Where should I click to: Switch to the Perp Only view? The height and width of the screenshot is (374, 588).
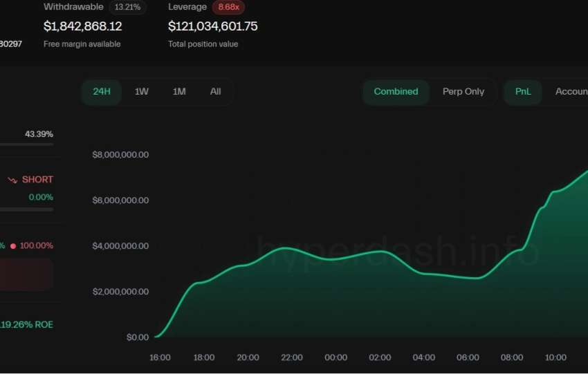click(x=463, y=91)
